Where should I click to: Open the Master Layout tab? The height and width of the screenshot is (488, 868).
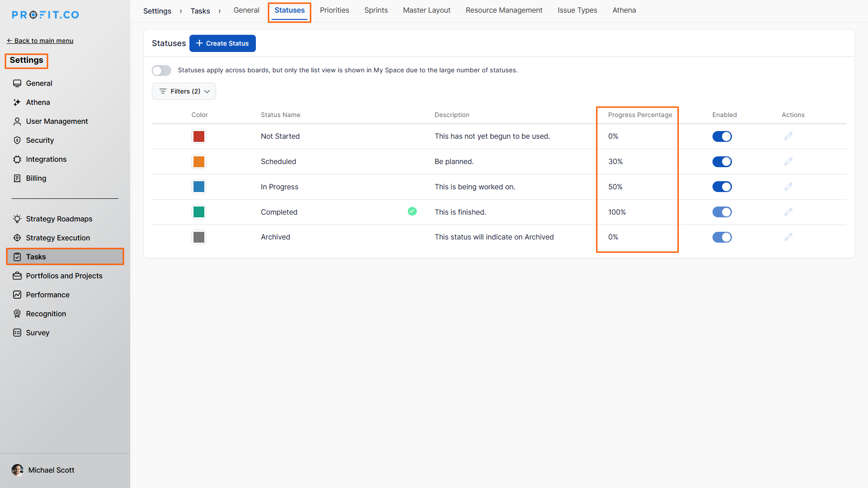pos(426,10)
